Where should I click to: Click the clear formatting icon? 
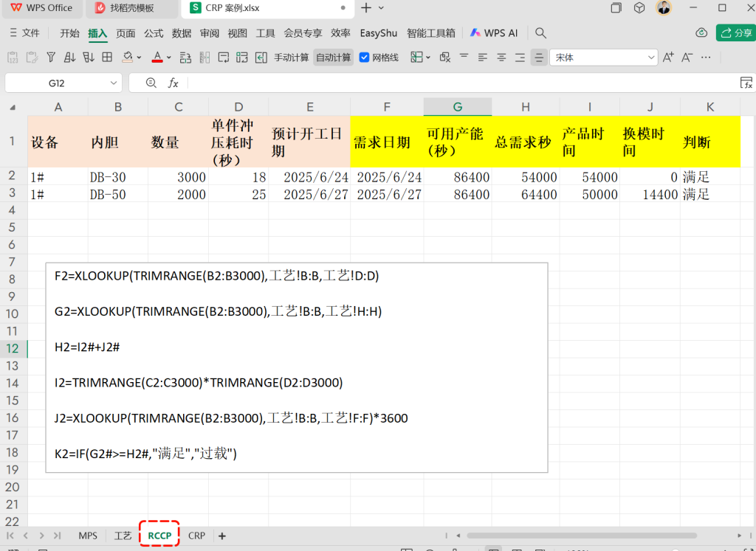click(444, 58)
